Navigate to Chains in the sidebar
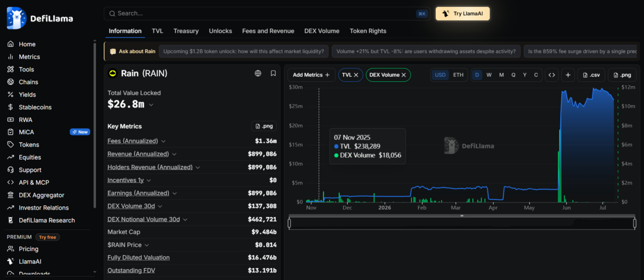This screenshot has width=644, height=280. (28, 82)
